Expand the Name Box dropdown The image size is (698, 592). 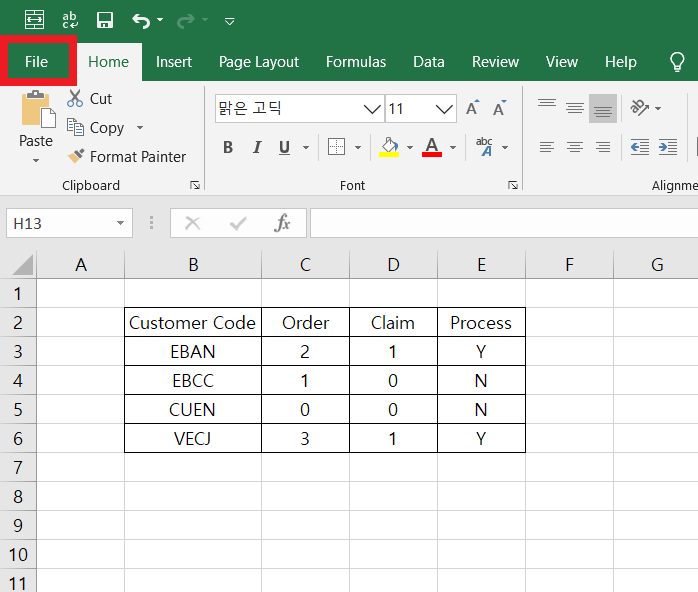120,223
